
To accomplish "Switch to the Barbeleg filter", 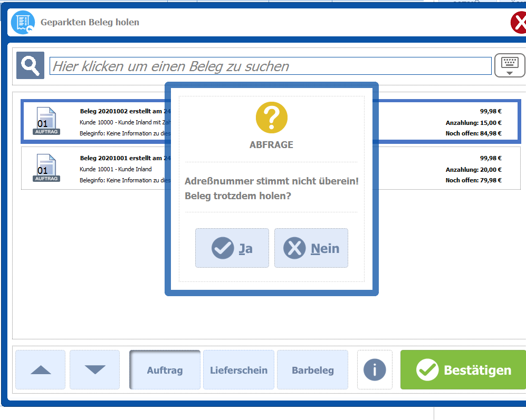I will [x=312, y=370].
